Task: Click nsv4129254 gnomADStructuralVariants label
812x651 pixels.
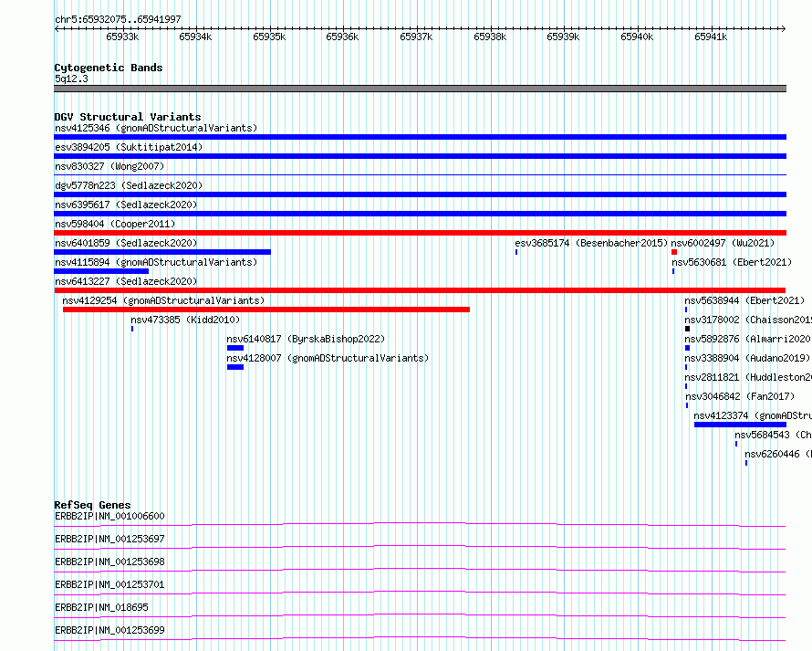Action: click(163, 300)
